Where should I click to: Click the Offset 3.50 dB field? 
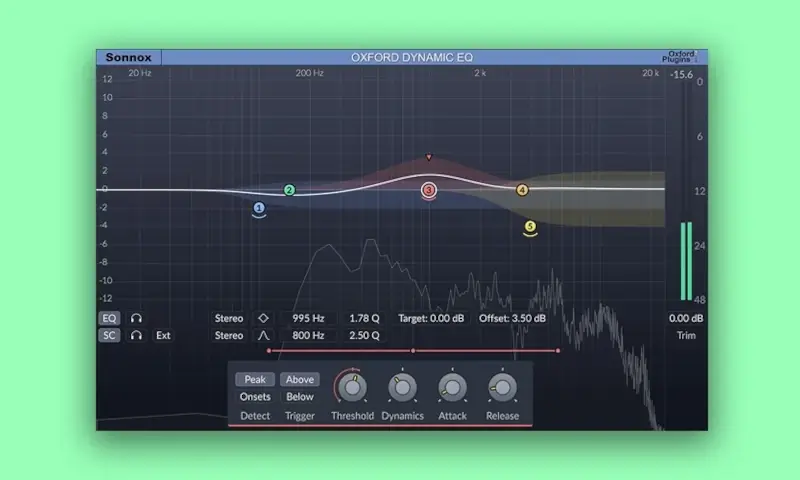click(512, 318)
